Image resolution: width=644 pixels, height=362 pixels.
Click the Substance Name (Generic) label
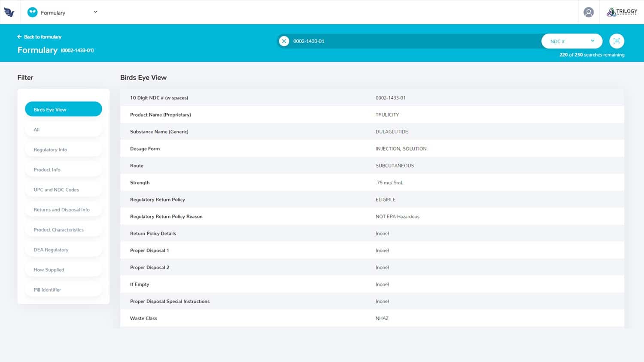159,132
